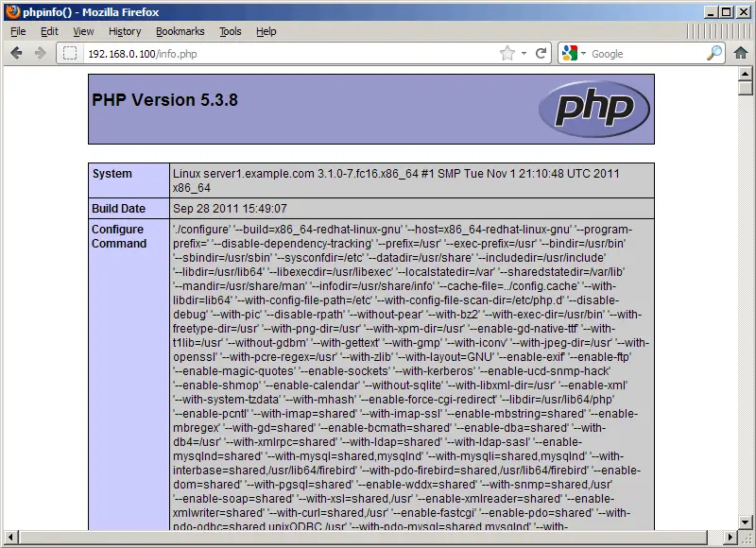Go to the Home page icon
The height and width of the screenshot is (548, 756).
click(x=741, y=53)
